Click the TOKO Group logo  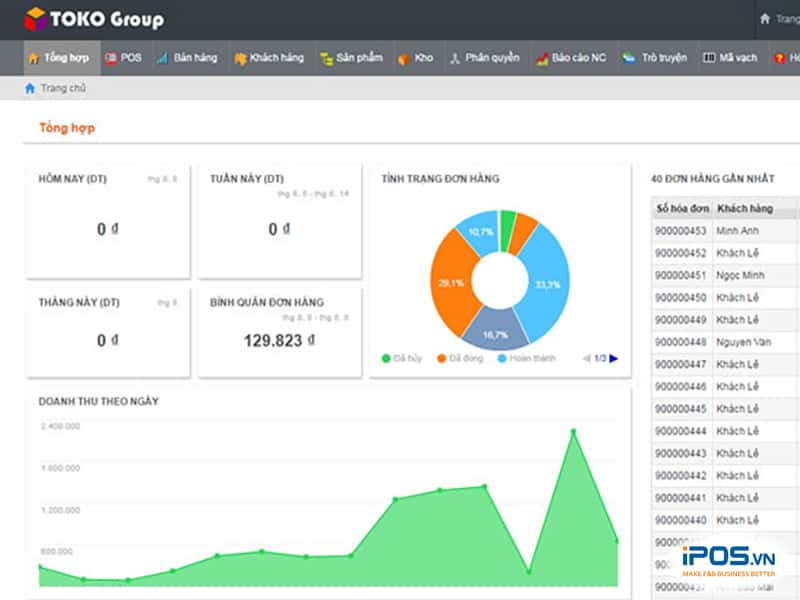click(x=94, y=19)
